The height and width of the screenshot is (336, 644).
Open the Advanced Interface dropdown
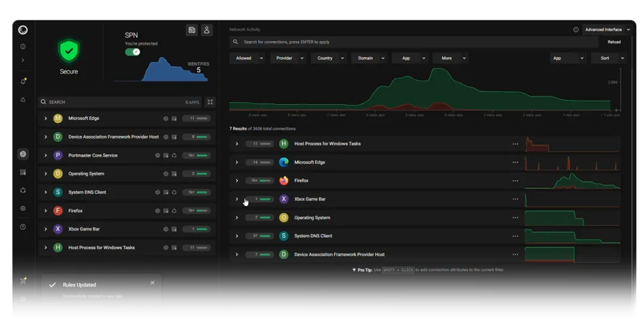[x=607, y=30]
